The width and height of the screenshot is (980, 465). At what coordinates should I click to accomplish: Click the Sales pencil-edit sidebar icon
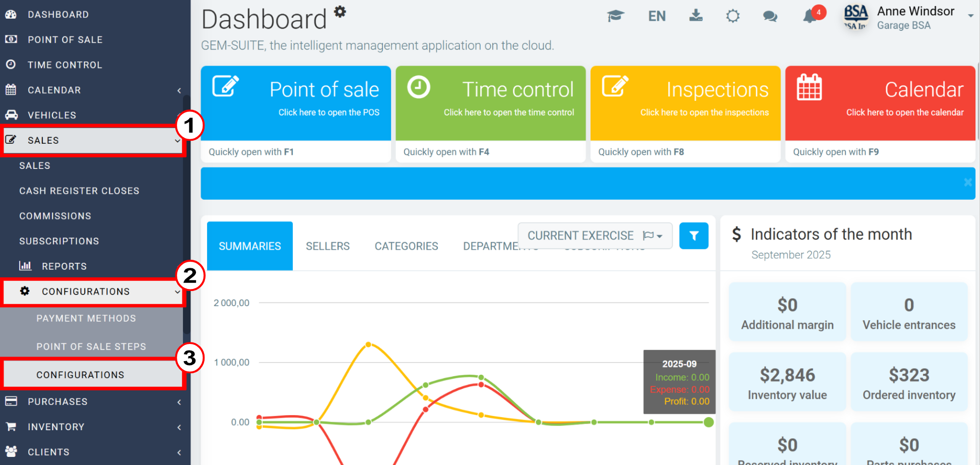(x=11, y=140)
